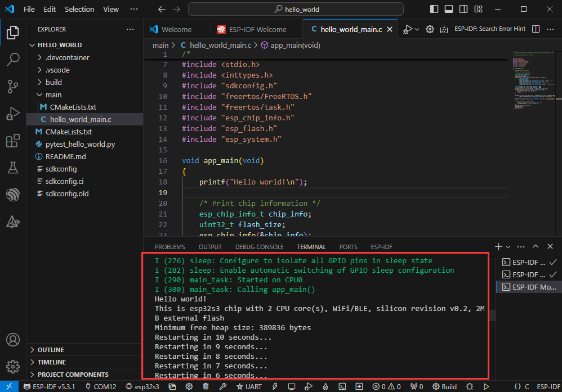Expand the build folder
562x392 pixels.
[x=53, y=82]
